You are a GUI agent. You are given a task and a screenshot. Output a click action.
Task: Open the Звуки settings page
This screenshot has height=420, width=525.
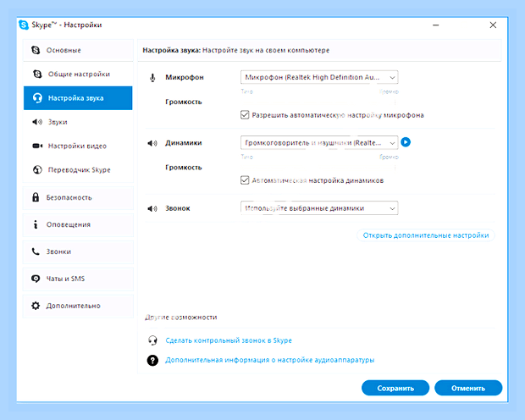pyautogui.click(x=78, y=122)
